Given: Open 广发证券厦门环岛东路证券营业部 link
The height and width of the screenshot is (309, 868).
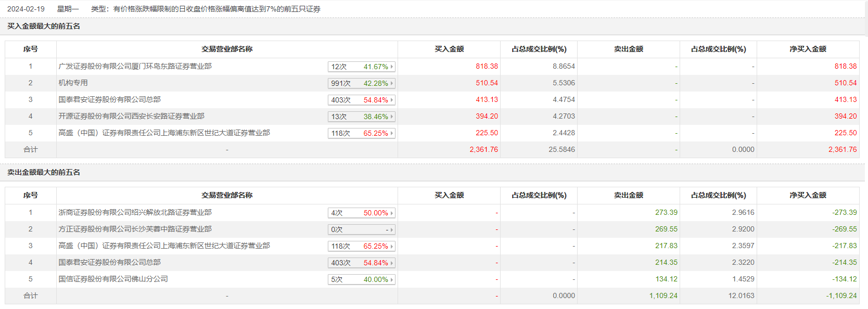Looking at the screenshot, I should pos(135,66).
